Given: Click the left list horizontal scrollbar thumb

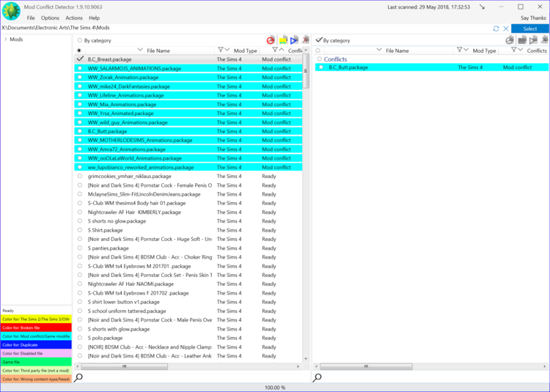Looking at the screenshot, I should pyautogui.click(x=124, y=366).
